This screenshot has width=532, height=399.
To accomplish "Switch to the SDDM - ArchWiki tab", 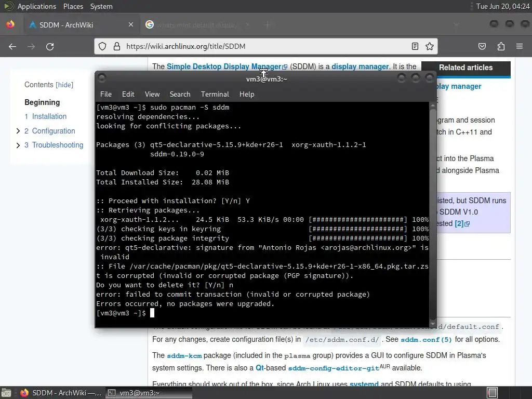I will pos(82,25).
